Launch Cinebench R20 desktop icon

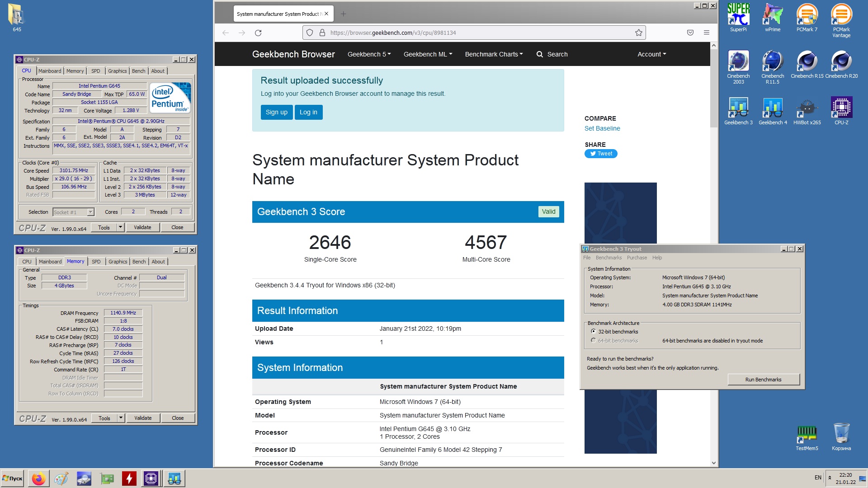841,64
